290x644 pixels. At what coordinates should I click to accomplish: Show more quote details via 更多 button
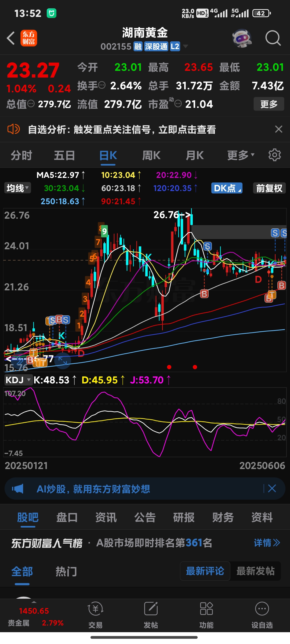click(269, 104)
